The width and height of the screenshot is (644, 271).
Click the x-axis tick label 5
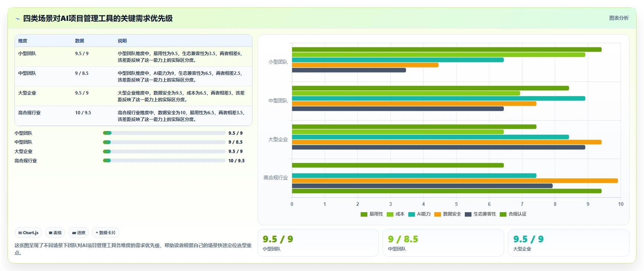tap(456, 204)
